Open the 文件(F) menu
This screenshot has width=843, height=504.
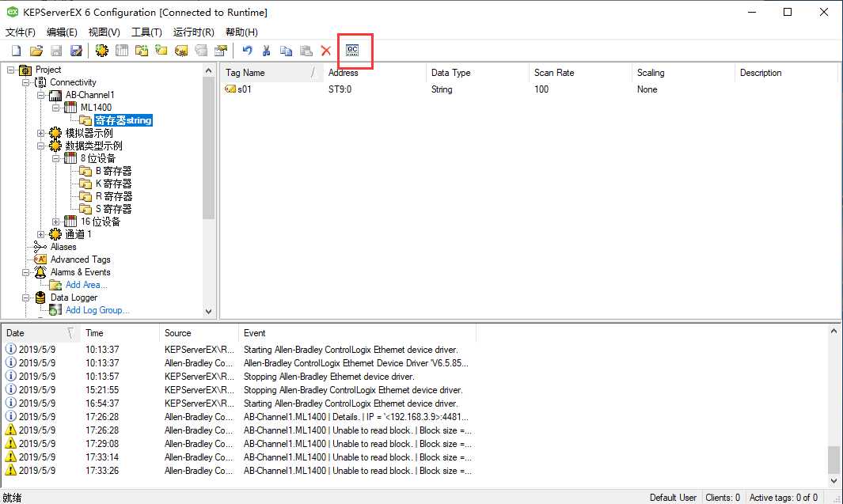20,32
